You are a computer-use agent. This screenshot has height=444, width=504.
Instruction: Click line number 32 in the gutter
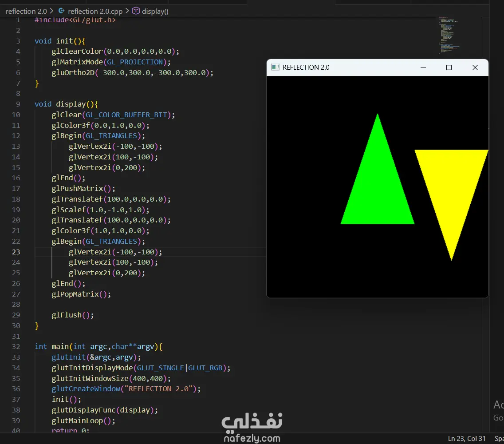(16, 346)
